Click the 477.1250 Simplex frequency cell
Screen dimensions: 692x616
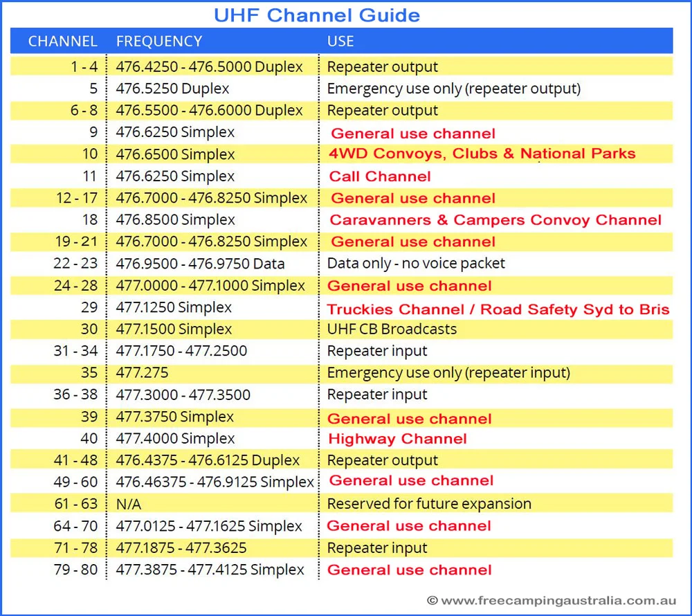[x=174, y=307]
